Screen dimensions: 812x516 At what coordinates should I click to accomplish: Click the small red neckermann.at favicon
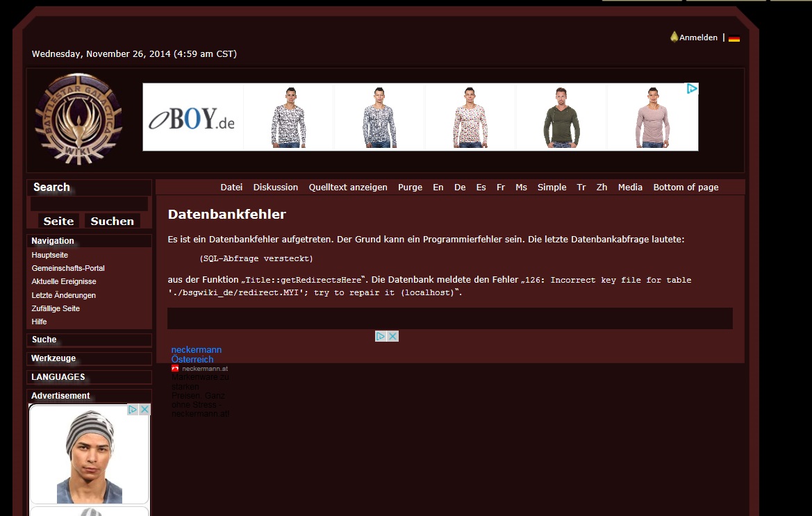click(x=175, y=369)
